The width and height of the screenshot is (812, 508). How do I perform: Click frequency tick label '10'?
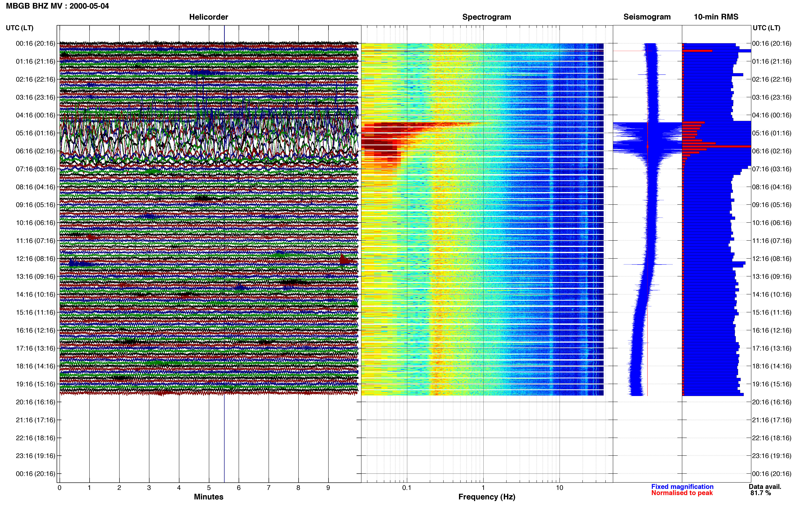pyautogui.click(x=559, y=488)
